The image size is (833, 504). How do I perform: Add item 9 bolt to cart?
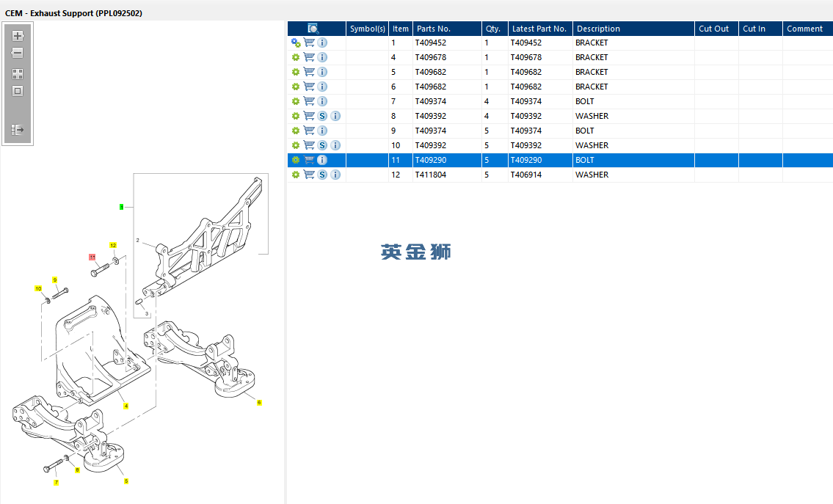tap(309, 131)
